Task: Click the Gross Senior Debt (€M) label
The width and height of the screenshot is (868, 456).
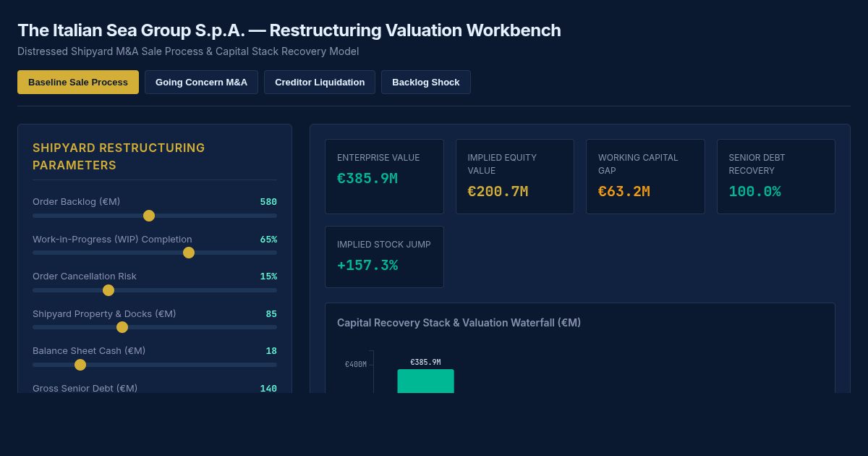Action: tap(85, 389)
